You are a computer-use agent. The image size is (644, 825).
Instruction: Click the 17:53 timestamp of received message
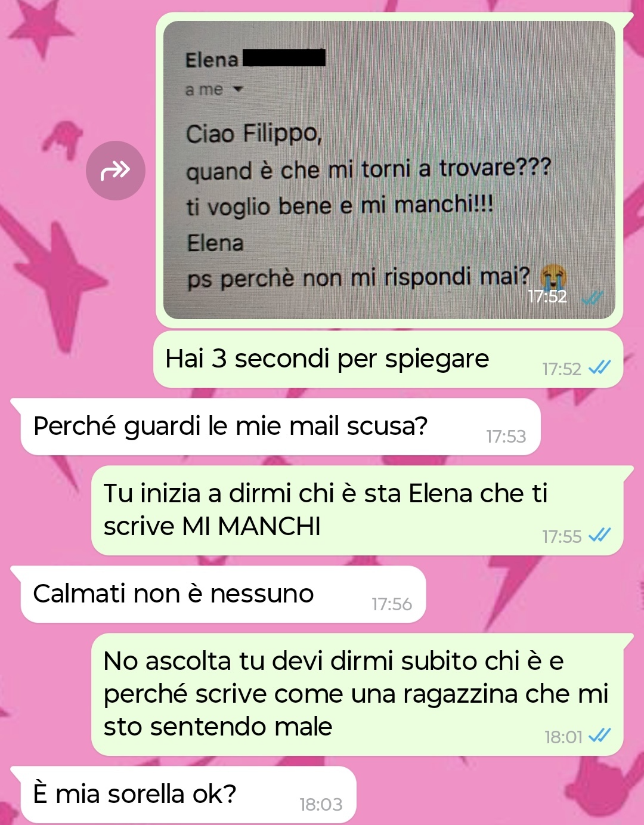pyautogui.click(x=506, y=437)
